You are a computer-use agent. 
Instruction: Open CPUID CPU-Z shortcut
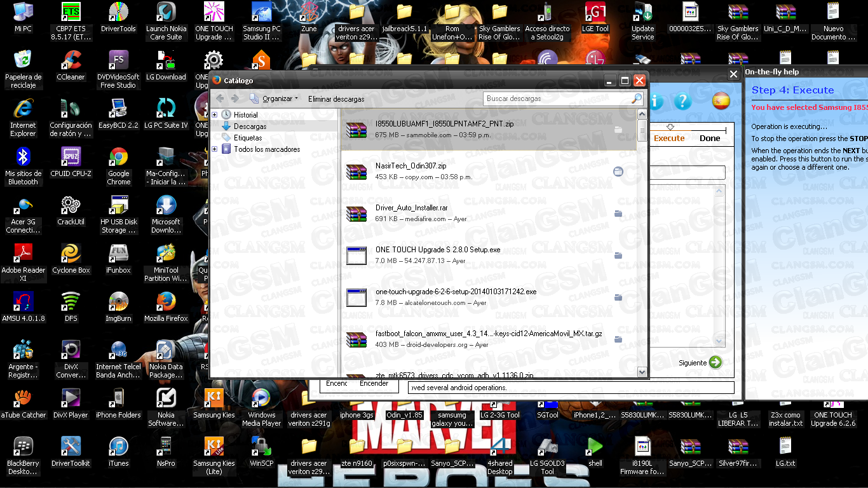pyautogui.click(x=71, y=163)
